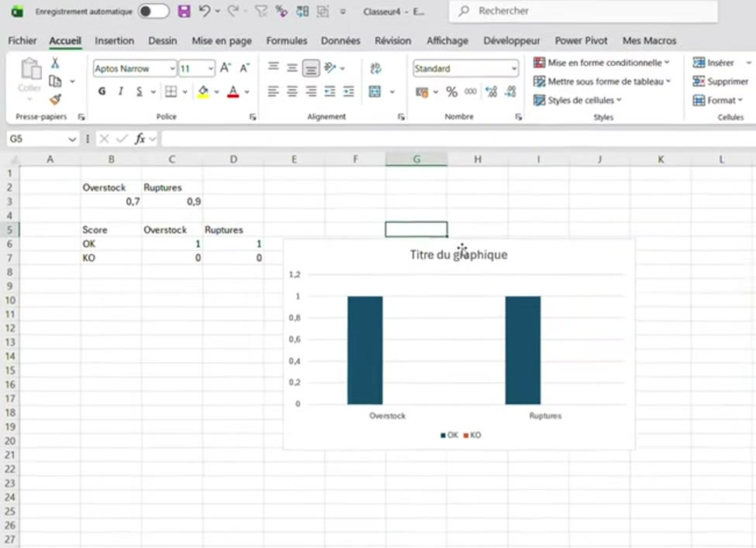Apply the yellow fill color bucket
Viewport: 756px width, 548px height.
point(203,91)
